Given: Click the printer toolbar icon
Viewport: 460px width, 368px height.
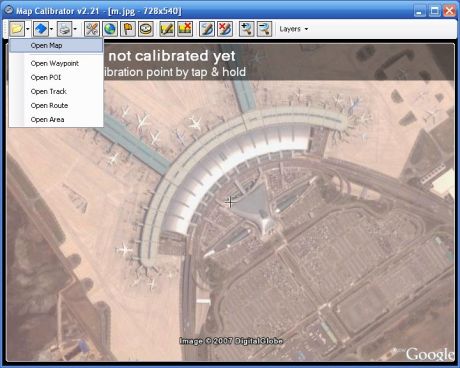Looking at the screenshot, I should pos(64,29).
